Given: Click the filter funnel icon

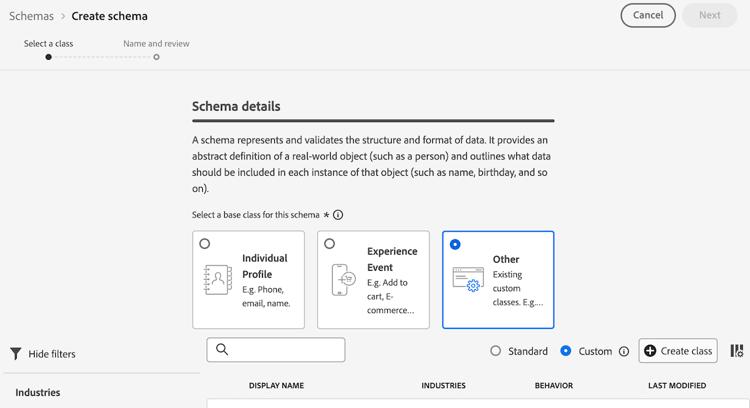Looking at the screenshot, I should [16, 354].
